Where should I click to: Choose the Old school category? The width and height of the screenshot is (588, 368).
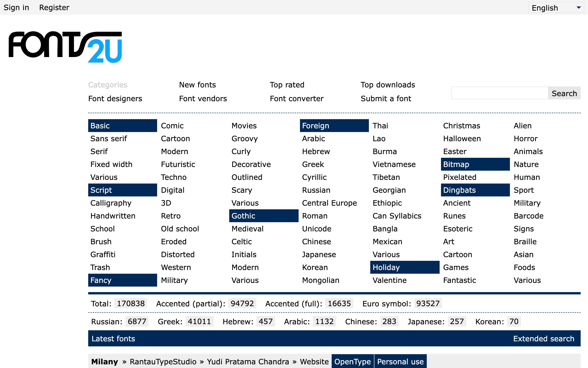click(180, 229)
